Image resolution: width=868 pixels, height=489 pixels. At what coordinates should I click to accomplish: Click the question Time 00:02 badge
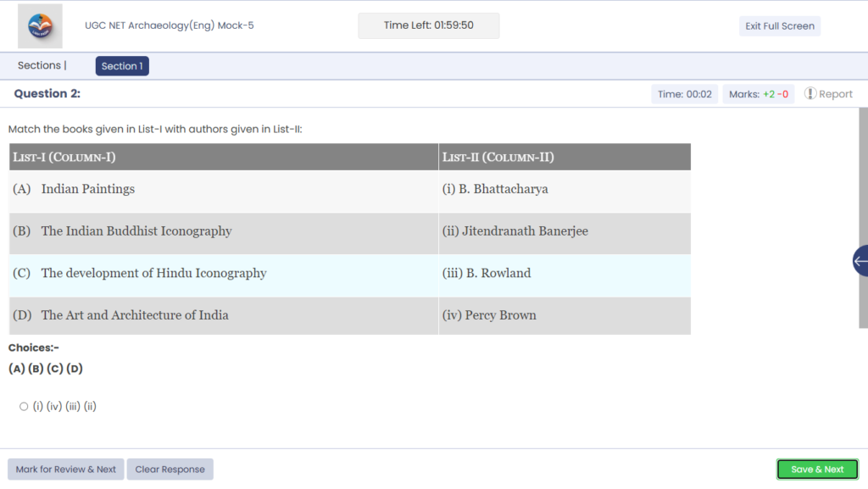tap(684, 94)
